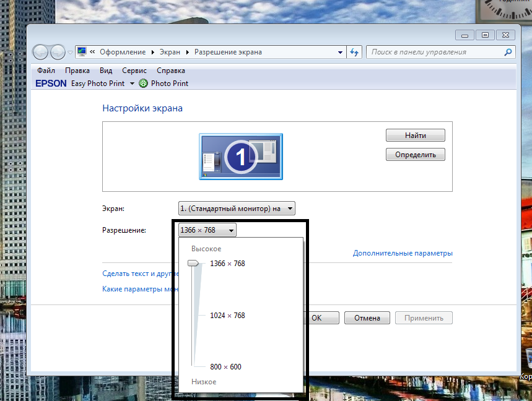
Task: Minimize the control panel window
Action: click(465, 35)
